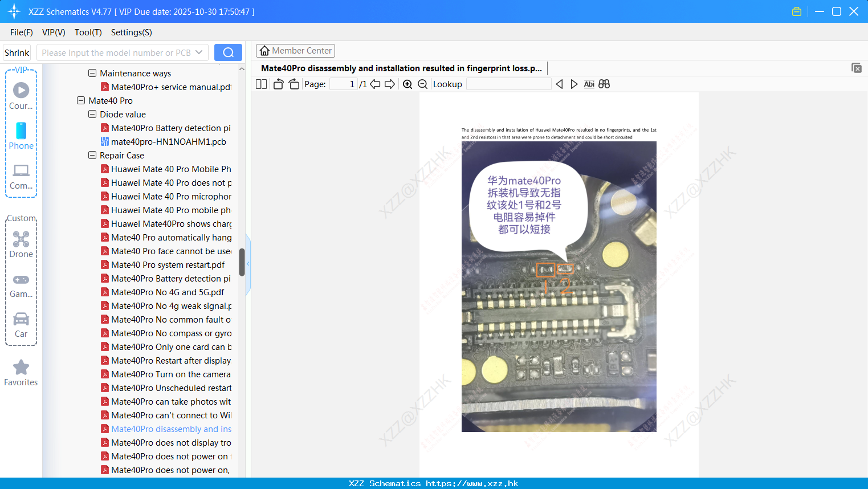The width and height of the screenshot is (868, 489).
Task: Find previous lookup result
Action: [559, 84]
